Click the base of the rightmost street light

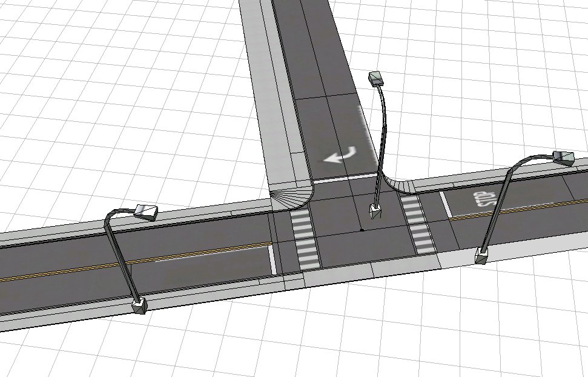481,256
